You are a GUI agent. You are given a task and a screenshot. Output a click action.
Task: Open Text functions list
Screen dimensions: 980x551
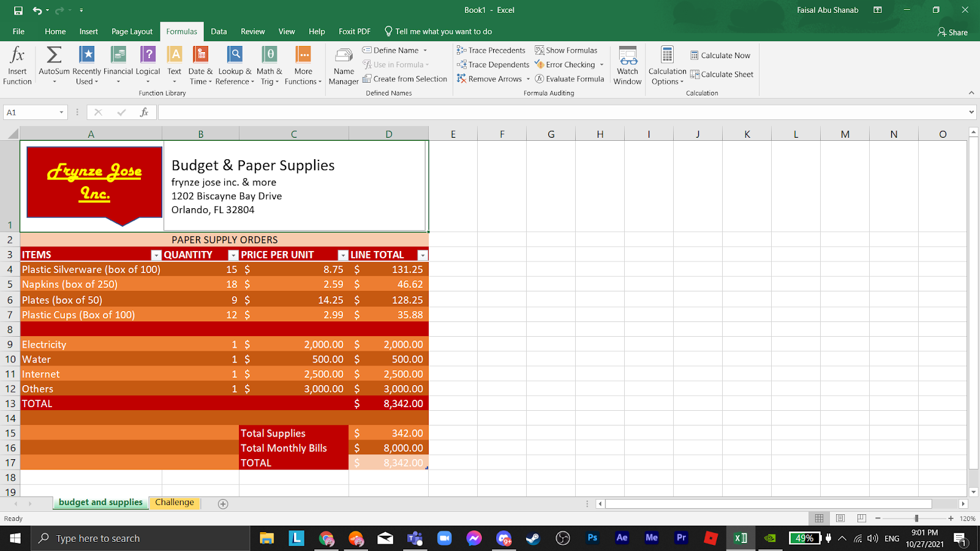[175, 66]
